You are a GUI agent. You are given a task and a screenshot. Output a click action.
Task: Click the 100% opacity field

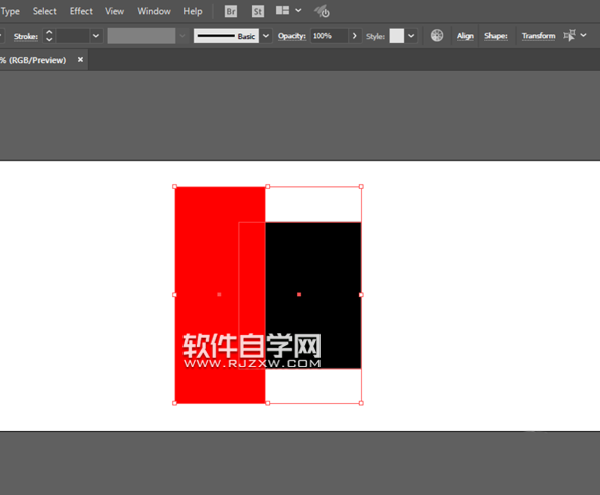tap(329, 36)
